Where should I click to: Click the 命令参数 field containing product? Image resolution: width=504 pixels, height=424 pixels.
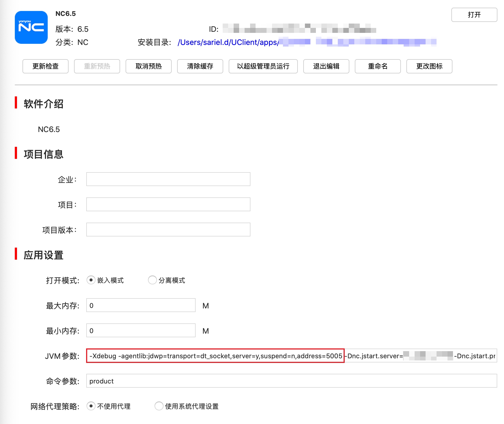[292, 381]
